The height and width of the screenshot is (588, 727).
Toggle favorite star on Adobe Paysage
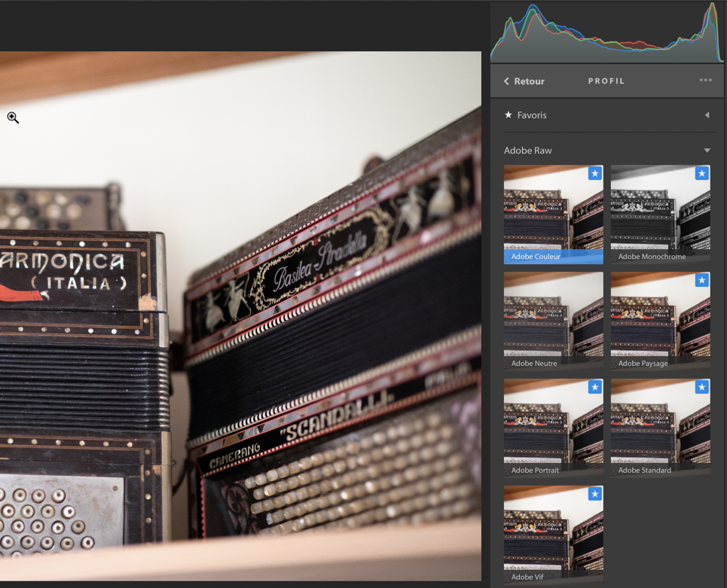[702, 280]
